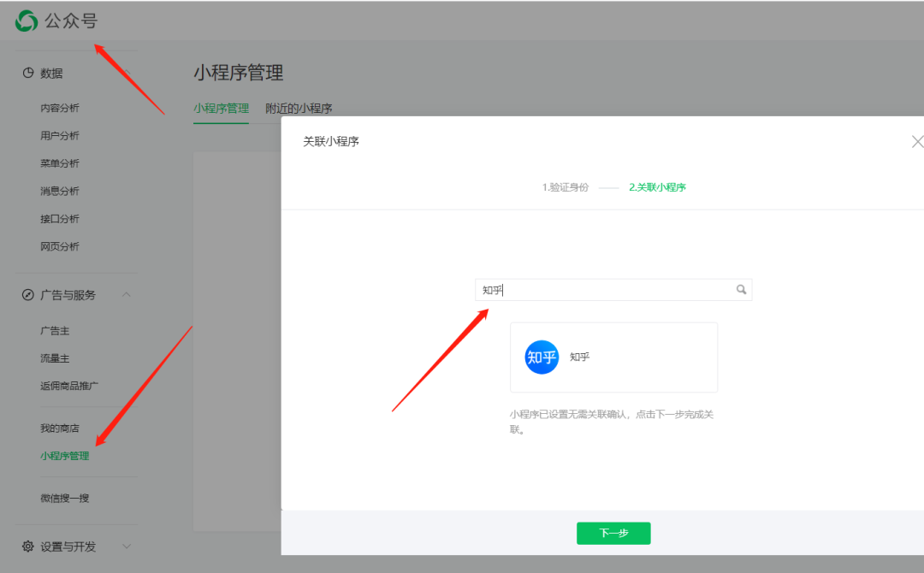Click the 小程序已设置无需关联确认 hint text
Screen dimensions: 924x573
pos(612,422)
